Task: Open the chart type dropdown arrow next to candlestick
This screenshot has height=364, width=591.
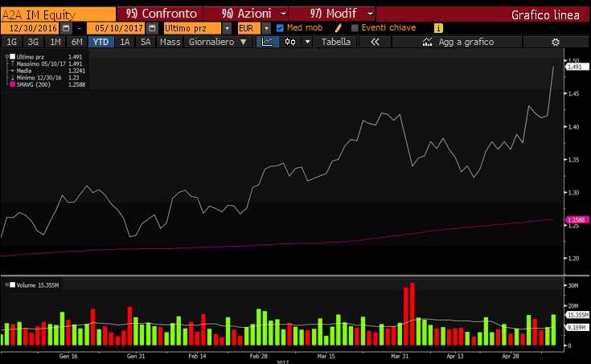Action: pyautogui.click(x=307, y=42)
